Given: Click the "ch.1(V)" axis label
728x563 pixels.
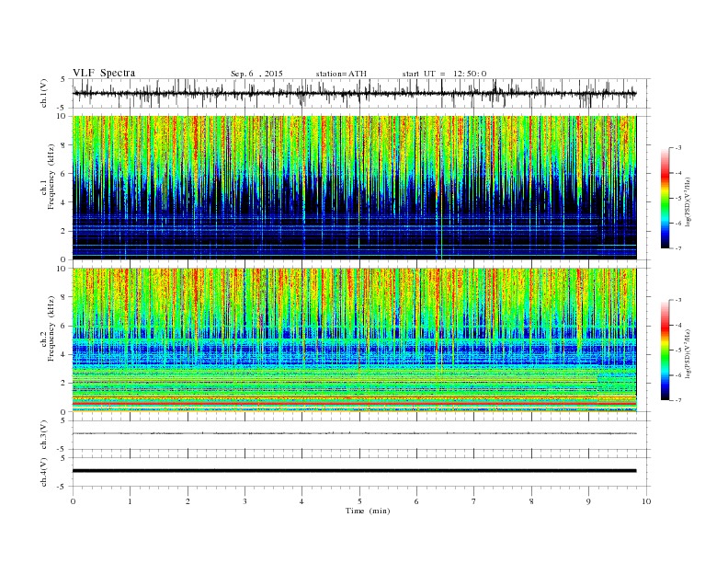Looking at the screenshot, I should [x=43, y=95].
